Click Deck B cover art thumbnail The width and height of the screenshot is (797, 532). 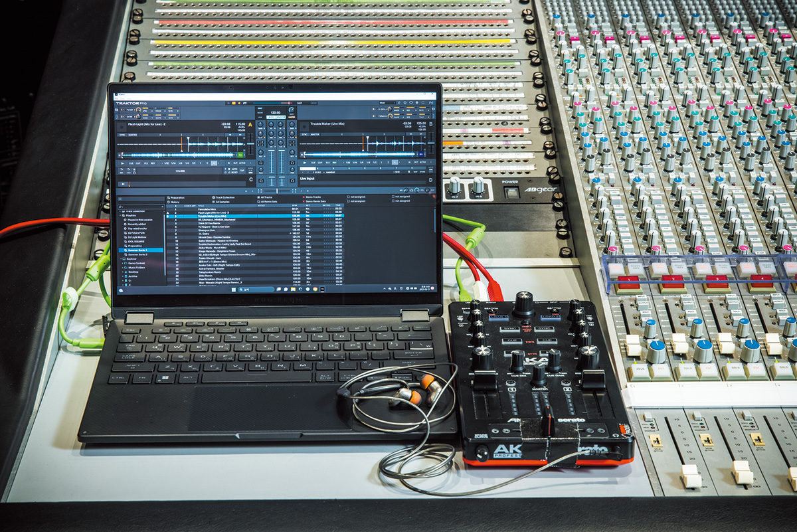305,127
